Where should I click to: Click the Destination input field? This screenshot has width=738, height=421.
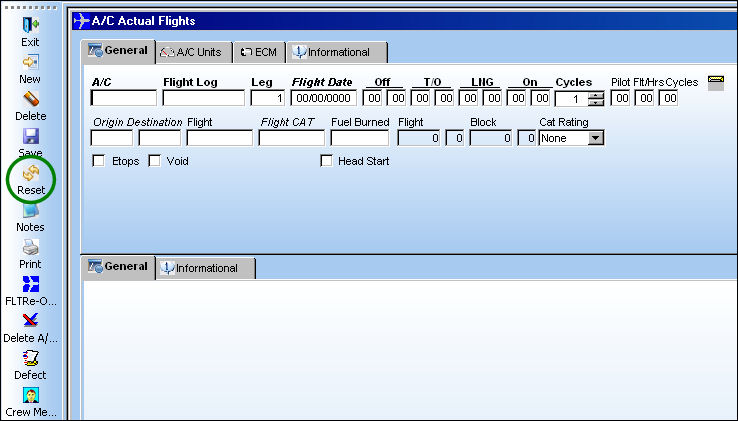tap(160, 138)
